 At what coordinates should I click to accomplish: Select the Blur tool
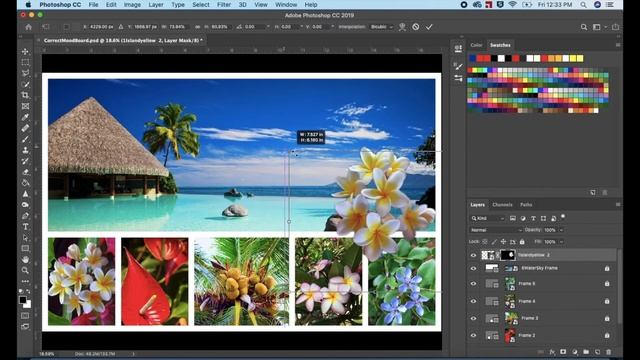point(25,194)
